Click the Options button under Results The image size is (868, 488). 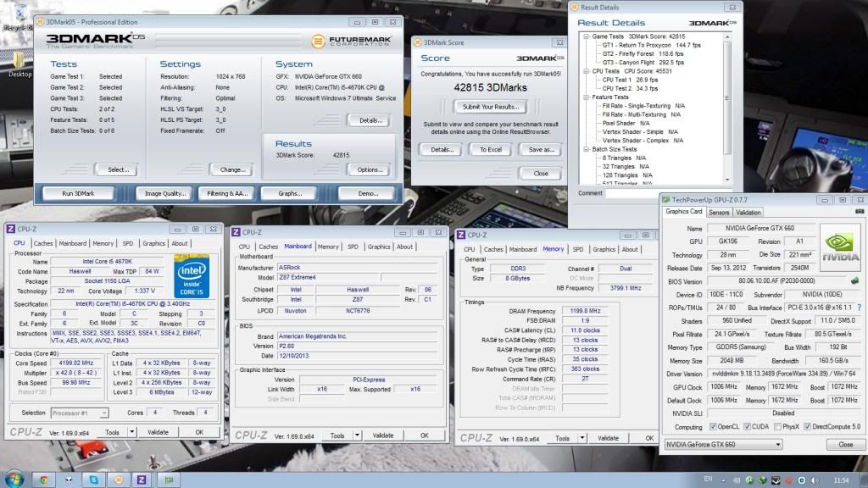[x=370, y=169]
